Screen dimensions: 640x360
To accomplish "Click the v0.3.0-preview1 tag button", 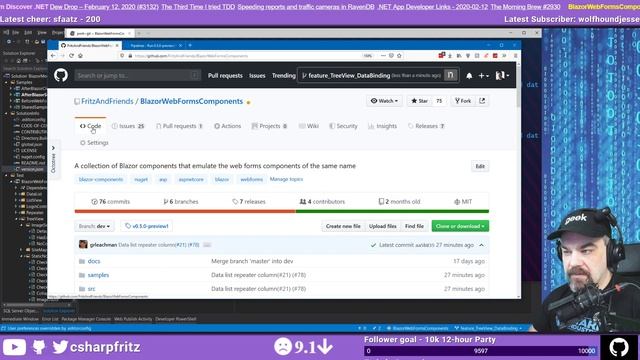I will [x=147, y=226].
